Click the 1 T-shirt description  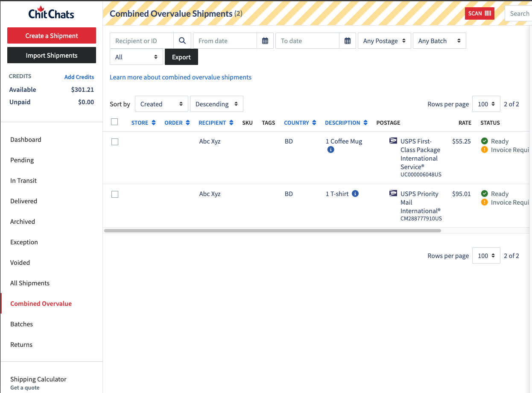[337, 194]
